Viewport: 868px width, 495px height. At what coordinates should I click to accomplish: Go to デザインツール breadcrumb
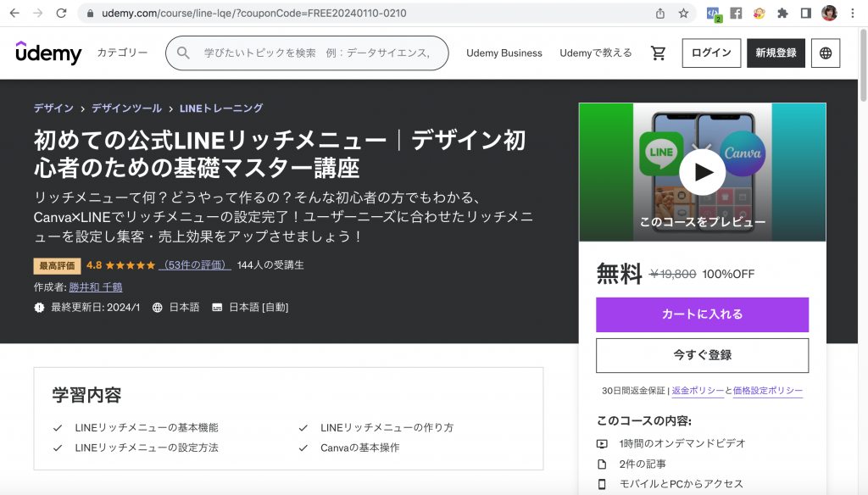[x=126, y=108]
